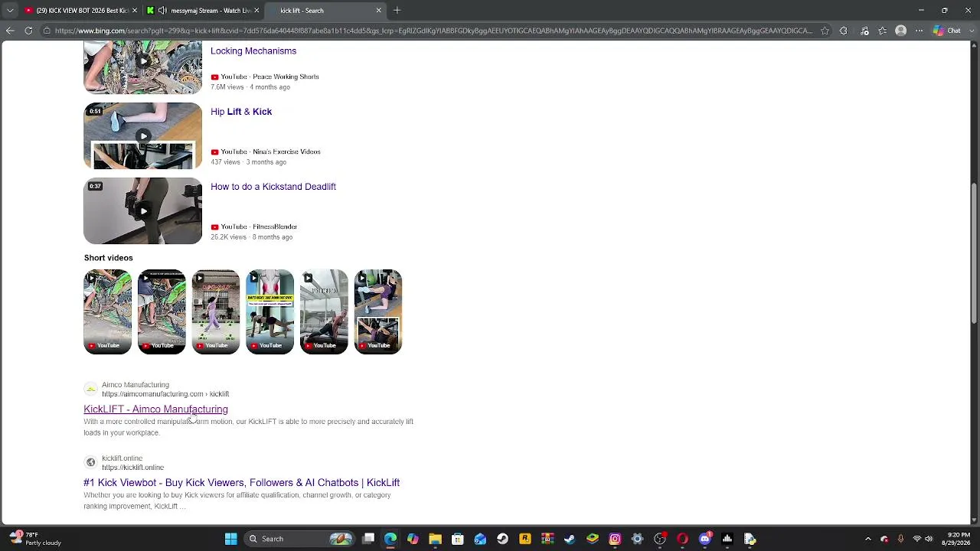Screen dimensions: 980x551
Task: Click the microphone icon in system tray
Action: pos(900,539)
